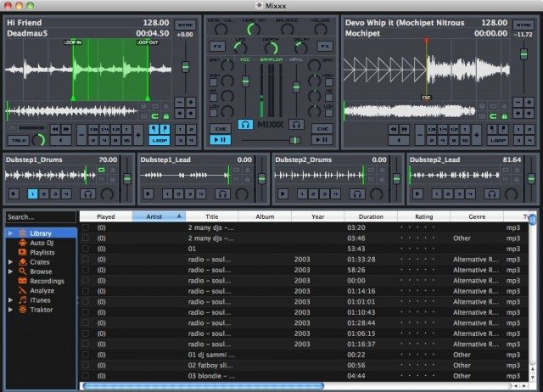Open Analyze view in sidebar

click(x=42, y=290)
